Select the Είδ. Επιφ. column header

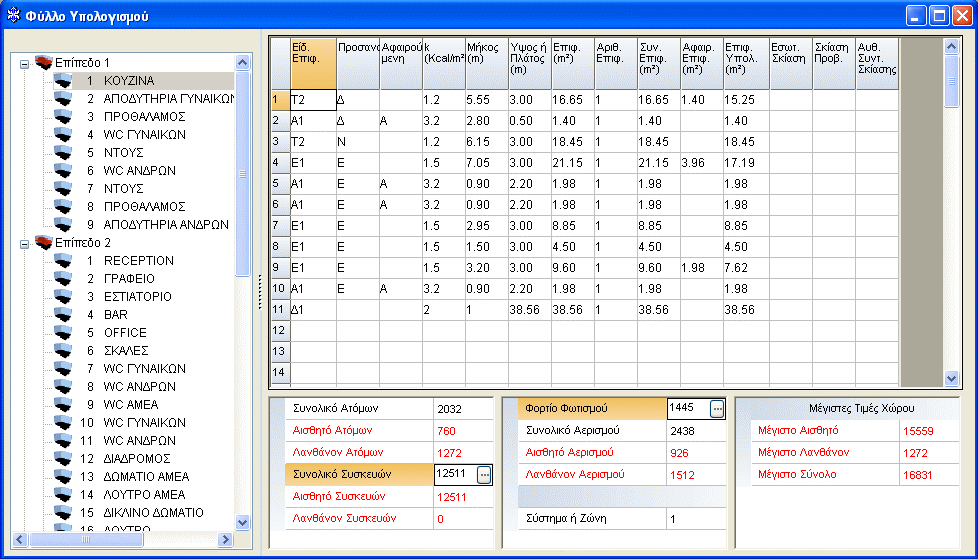tap(313, 64)
